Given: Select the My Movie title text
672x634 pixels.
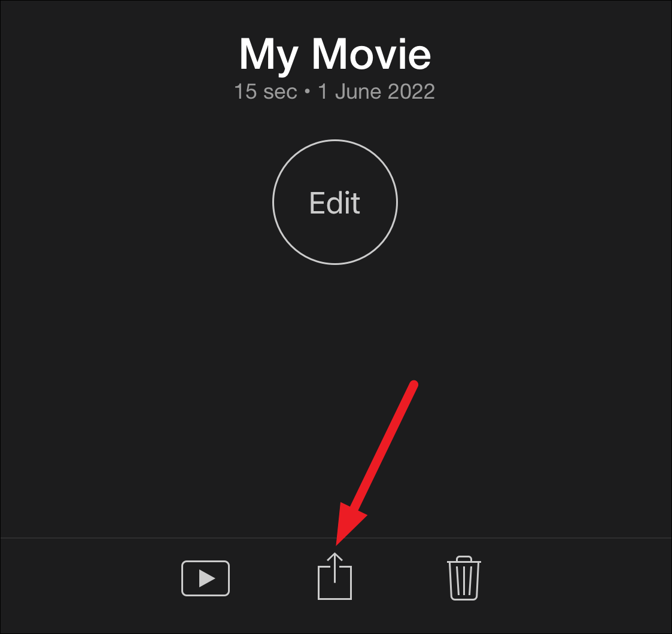Looking at the screenshot, I should [335, 54].
